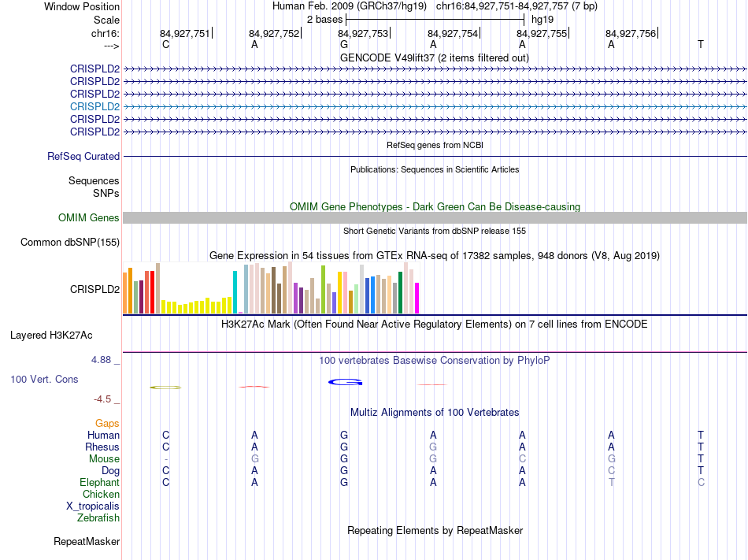Click the magenta bar in GTEx chart
Viewport: 748px width, 560px height.
[417, 298]
